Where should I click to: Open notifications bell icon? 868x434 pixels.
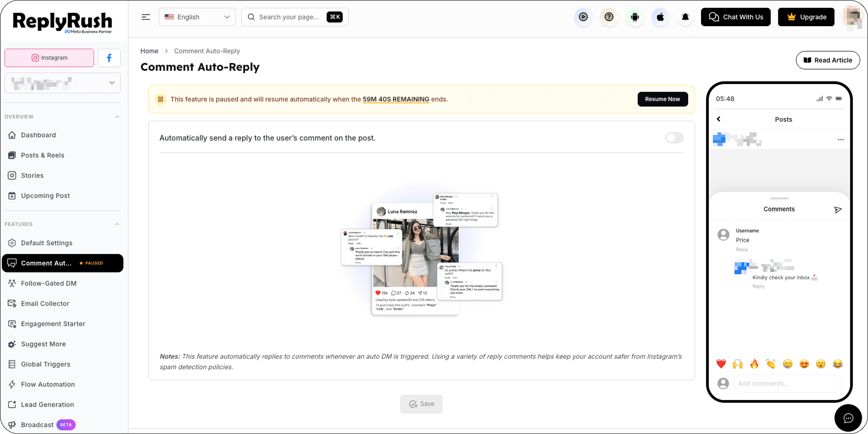coord(685,17)
